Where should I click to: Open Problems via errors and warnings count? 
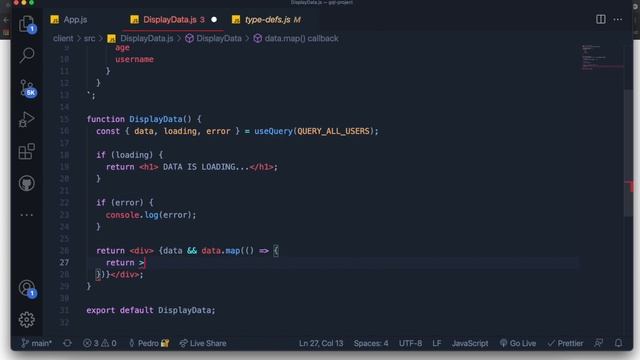(100, 343)
